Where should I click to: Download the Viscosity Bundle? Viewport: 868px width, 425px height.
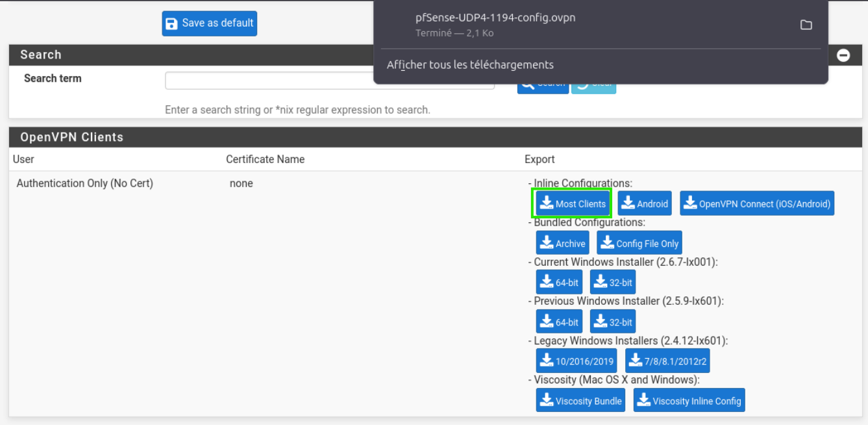coord(580,400)
